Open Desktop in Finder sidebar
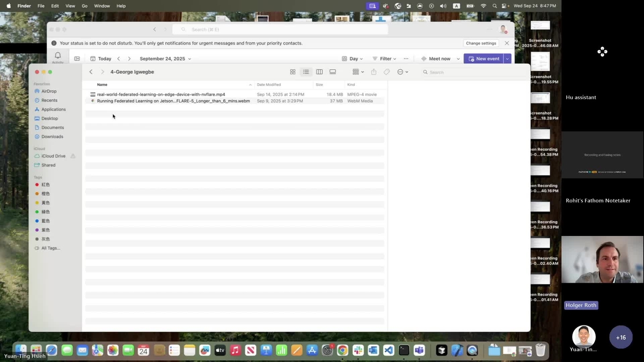644x362 pixels. click(x=49, y=119)
